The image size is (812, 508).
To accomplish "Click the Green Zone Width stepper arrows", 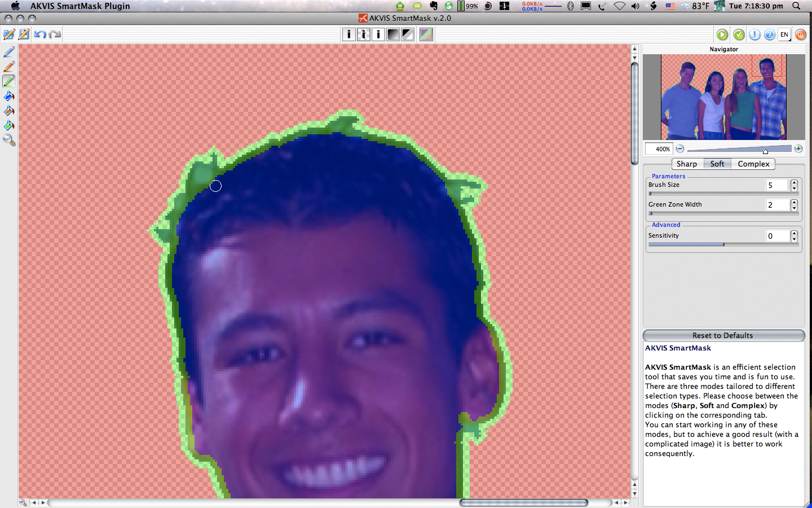I will (x=794, y=205).
